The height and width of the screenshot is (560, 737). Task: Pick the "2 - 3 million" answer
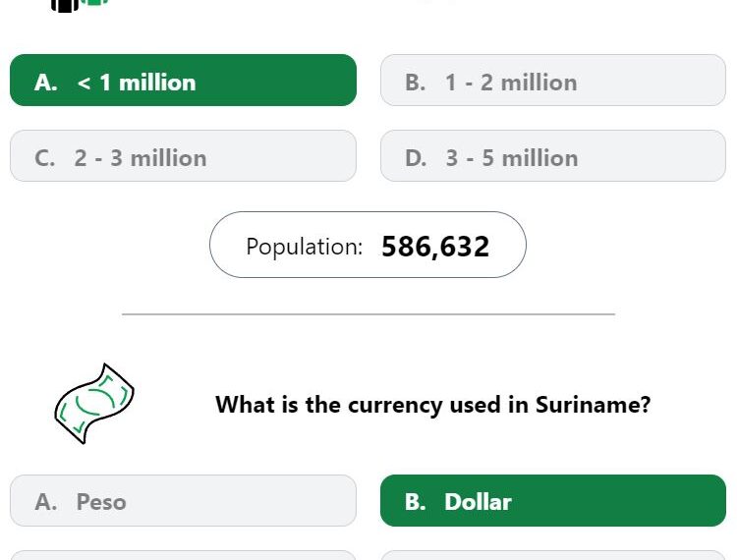[x=183, y=155]
